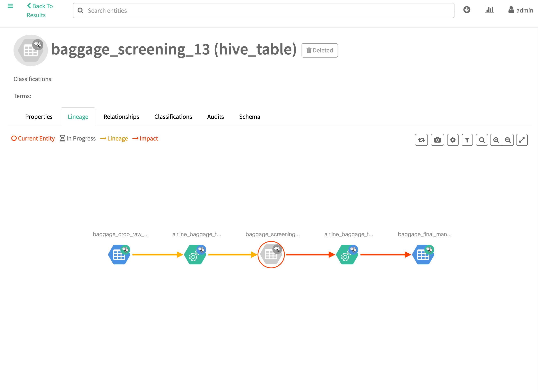This screenshot has height=392, width=538.
Task: Switch to the Properties tab
Action: tap(39, 117)
